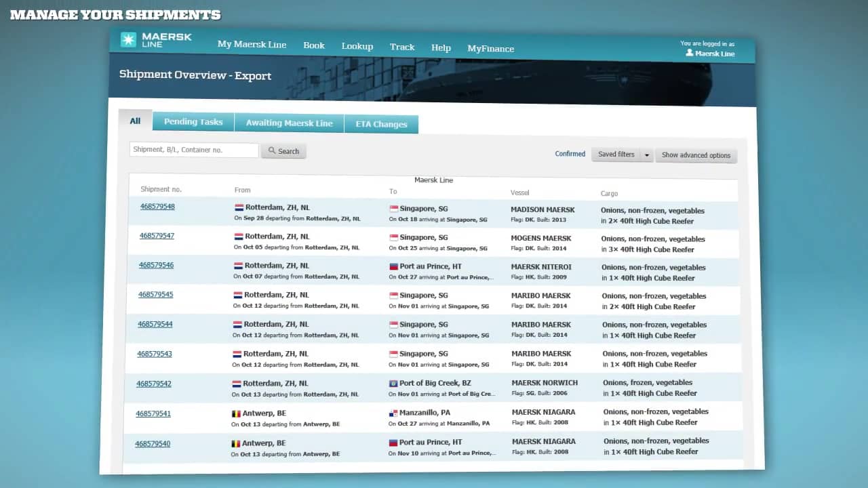Open shipment 468579540 link
The image size is (868, 488).
153,444
